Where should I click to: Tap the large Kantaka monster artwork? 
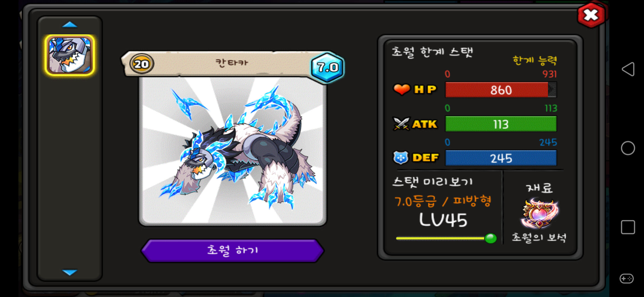[x=233, y=151]
